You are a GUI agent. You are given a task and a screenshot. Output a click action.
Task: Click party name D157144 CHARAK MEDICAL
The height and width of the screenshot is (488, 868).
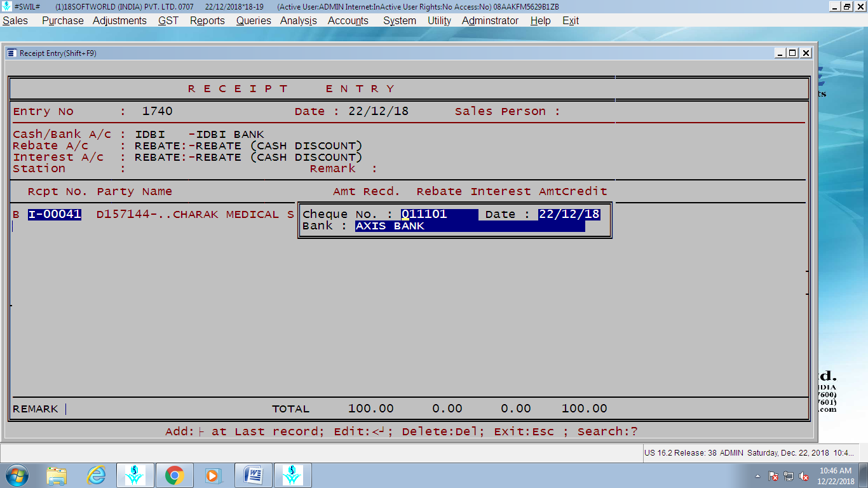[x=195, y=215]
